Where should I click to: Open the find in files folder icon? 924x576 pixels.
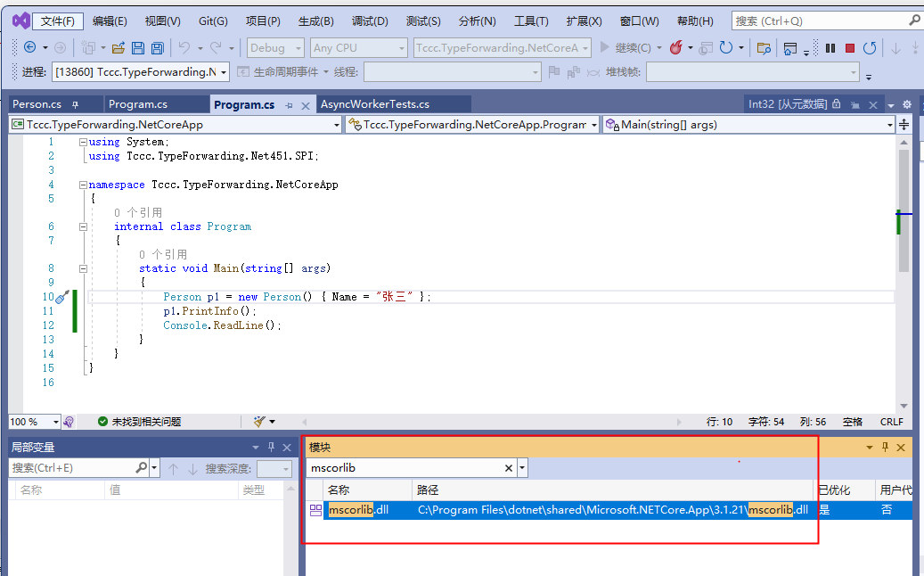click(x=764, y=48)
